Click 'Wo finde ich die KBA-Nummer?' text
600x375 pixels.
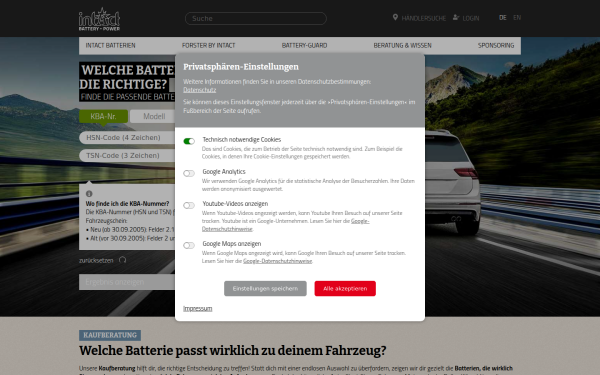pos(127,204)
